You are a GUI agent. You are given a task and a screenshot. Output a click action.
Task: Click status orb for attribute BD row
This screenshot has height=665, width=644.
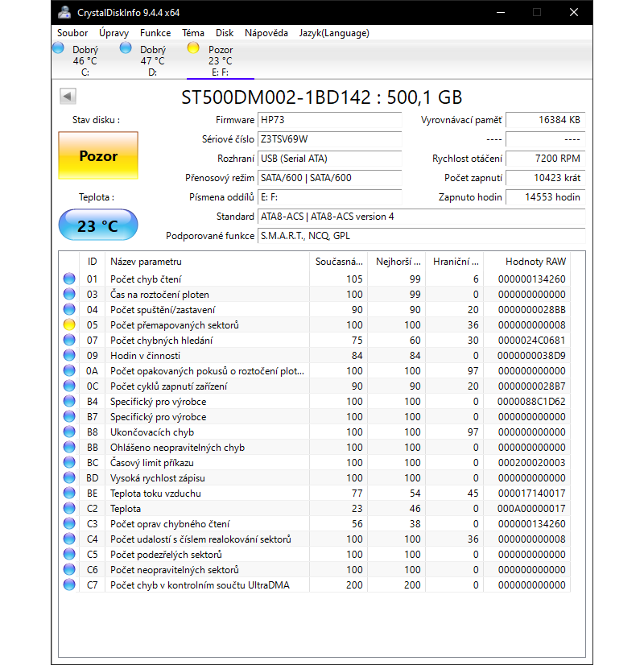(x=69, y=477)
